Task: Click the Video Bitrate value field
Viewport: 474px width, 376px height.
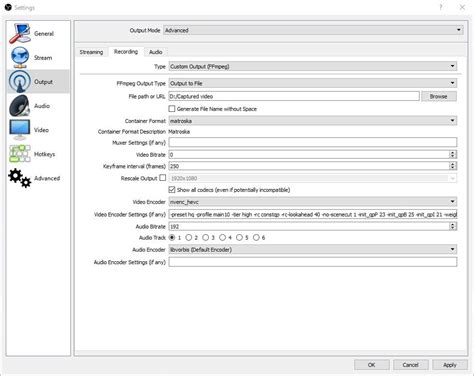Action: pos(309,154)
